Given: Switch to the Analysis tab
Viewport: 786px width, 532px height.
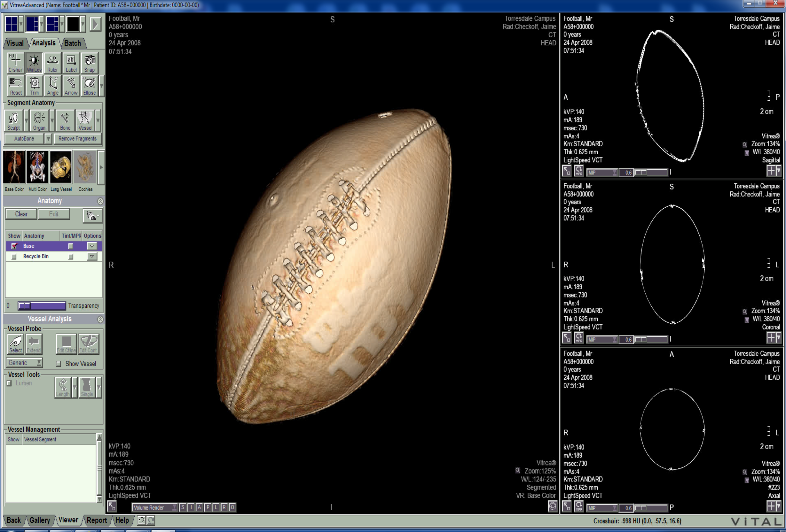Looking at the screenshot, I should pos(44,43).
